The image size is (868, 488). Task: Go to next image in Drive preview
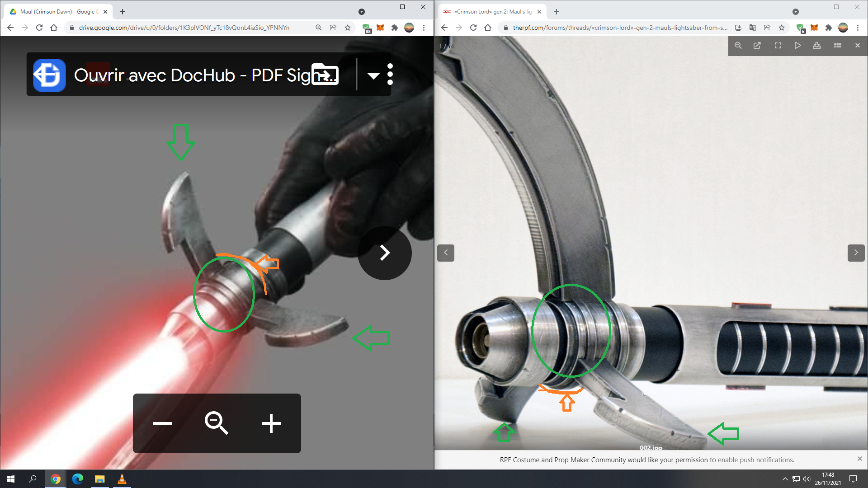(x=385, y=253)
